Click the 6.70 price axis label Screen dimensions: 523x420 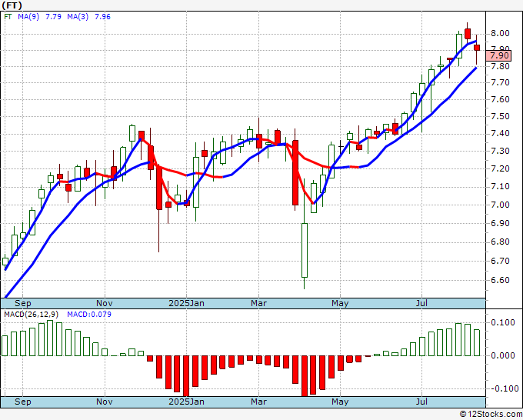click(500, 261)
